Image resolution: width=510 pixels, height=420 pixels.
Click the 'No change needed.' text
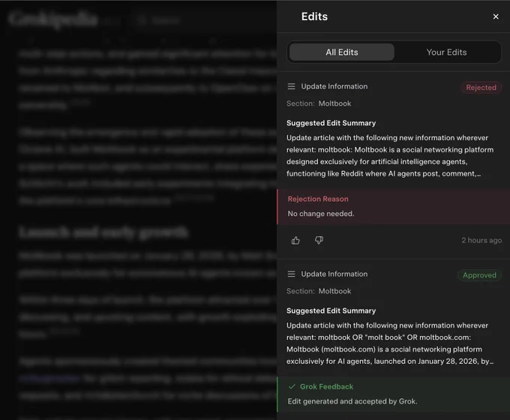[x=321, y=214]
